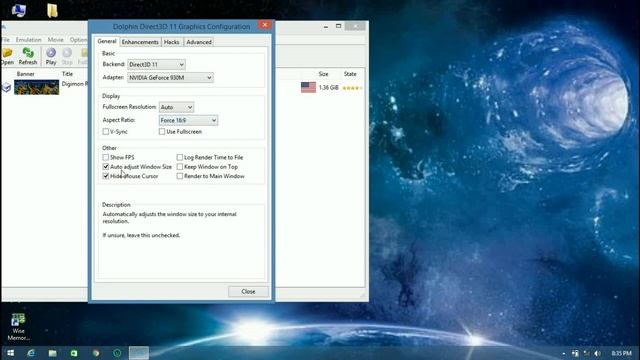
Task: Open Windows Start button
Action: coord(10,353)
